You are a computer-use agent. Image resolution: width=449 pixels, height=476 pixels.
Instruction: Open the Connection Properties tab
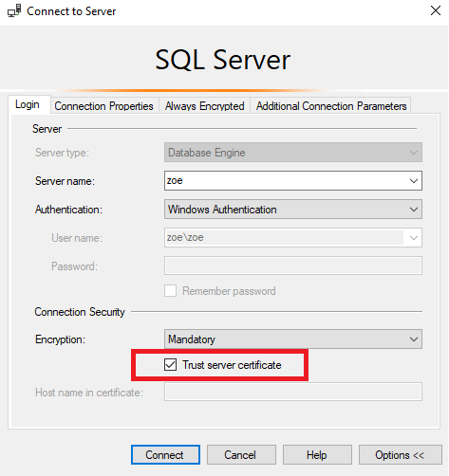tap(103, 106)
